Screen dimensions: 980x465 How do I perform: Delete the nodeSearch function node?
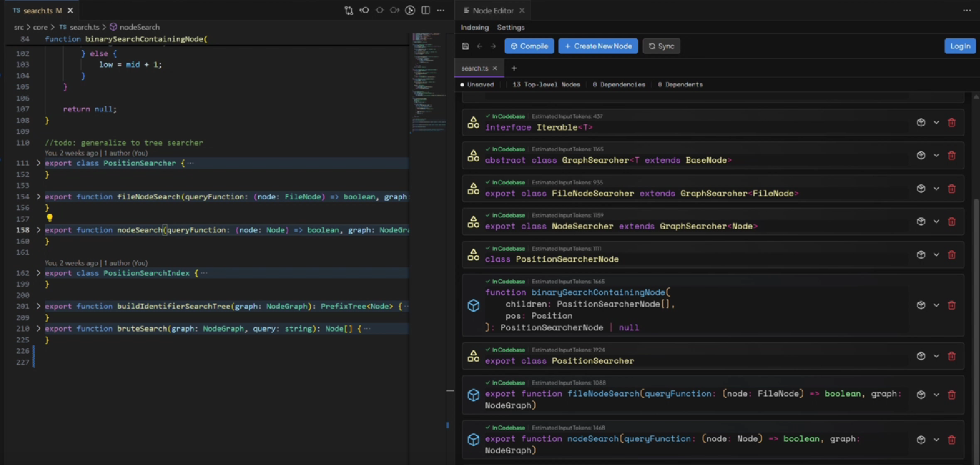point(951,440)
